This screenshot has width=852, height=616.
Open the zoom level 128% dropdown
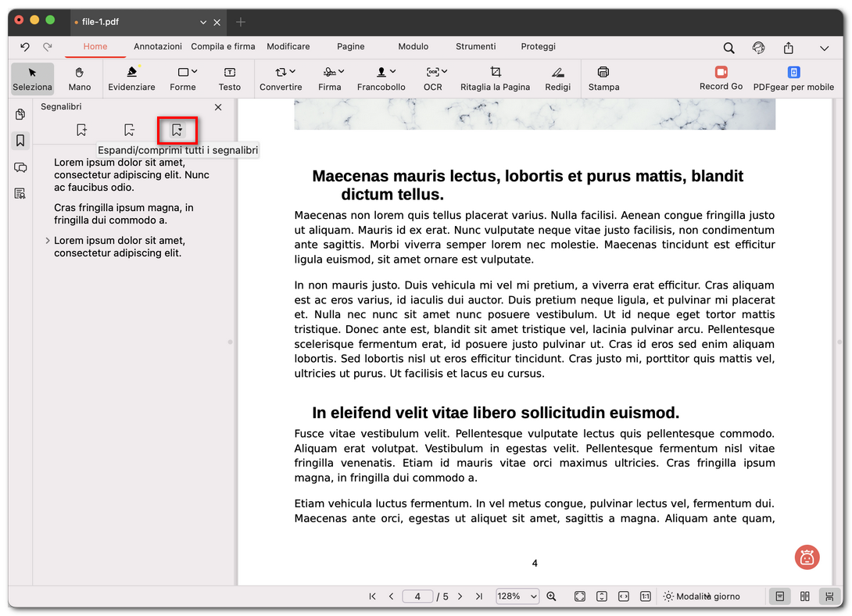[517, 596]
